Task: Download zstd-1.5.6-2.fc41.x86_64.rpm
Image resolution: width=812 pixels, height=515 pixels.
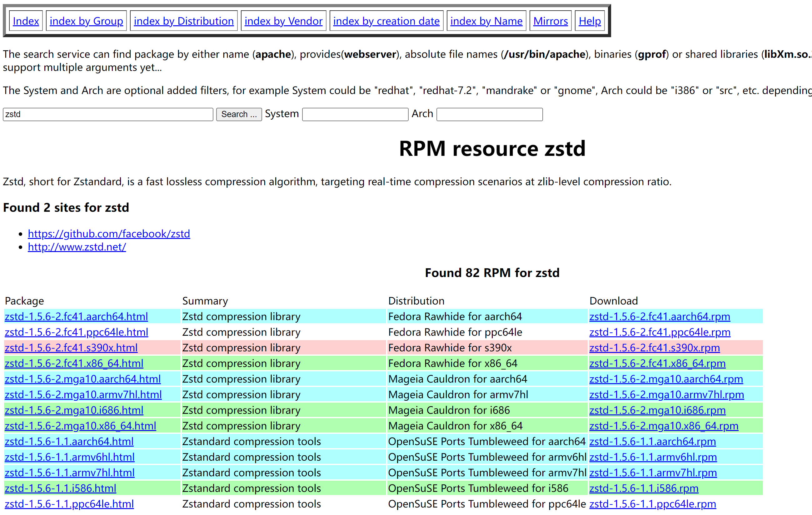Action: click(658, 363)
